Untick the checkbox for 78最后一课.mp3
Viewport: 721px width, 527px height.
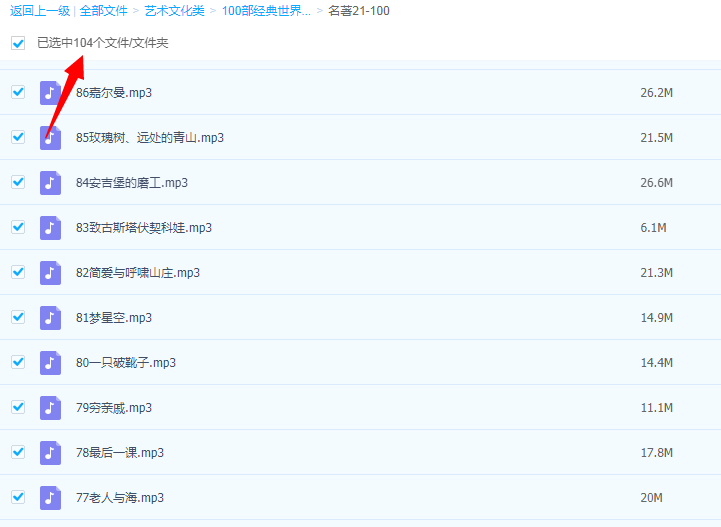coord(18,452)
